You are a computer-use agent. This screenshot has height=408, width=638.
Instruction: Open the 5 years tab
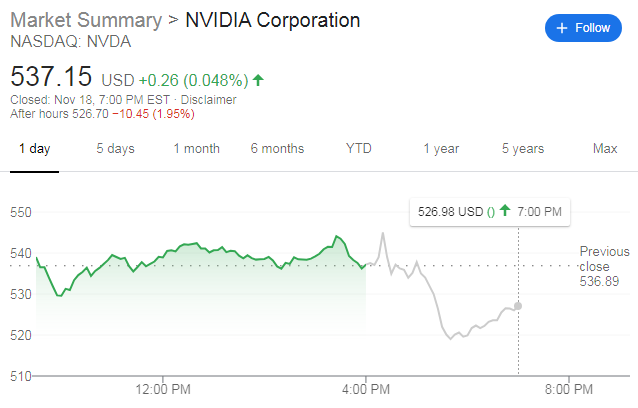tap(523, 149)
